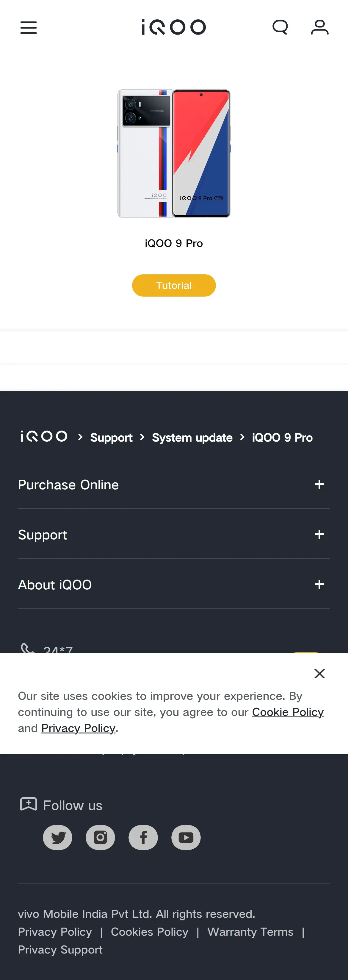Open Privacy Support footer link
The width and height of the screenshot is (348, 980).
[x=60, y=950]
